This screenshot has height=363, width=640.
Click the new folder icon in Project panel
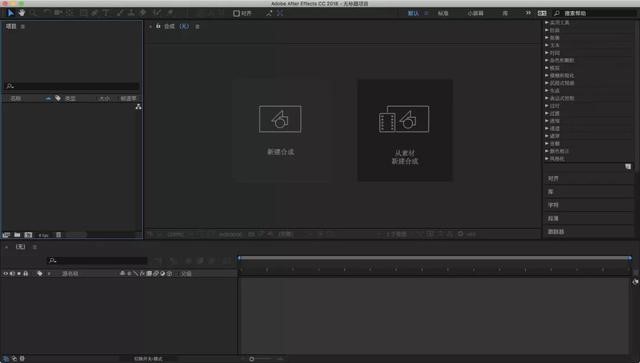click(17, 235)
